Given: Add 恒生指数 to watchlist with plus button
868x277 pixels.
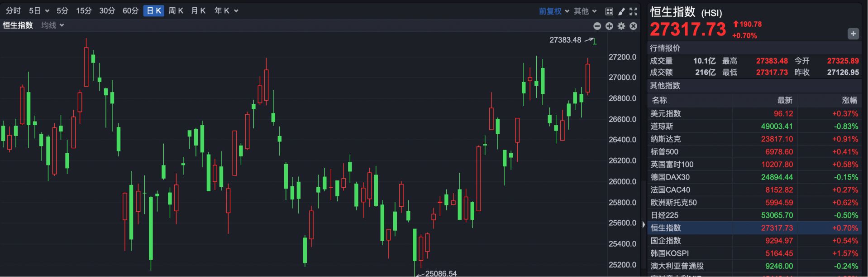Looking at the screenshot, I should coord(853,34).
